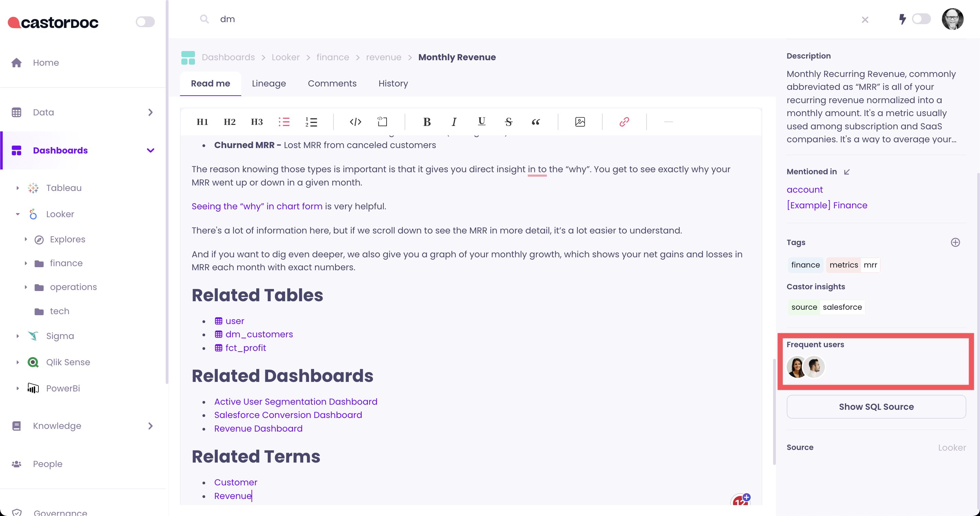This screenshot has height=516, width=980.
Task: Expand the Knowledge menu chevron
Action: click(x=150, y=426)
